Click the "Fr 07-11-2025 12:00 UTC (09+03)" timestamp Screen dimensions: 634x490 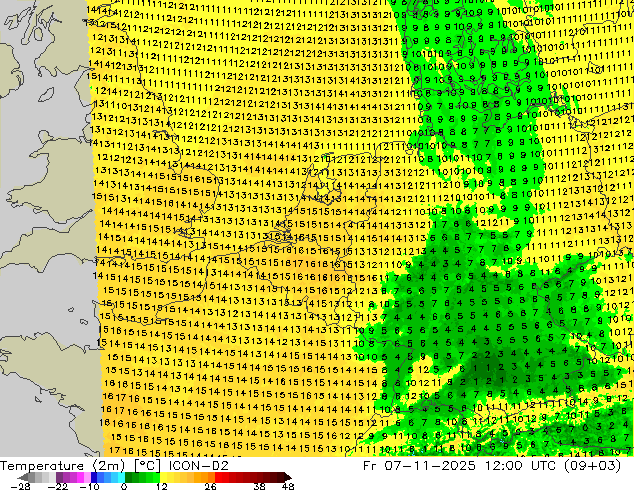[492, 465]
